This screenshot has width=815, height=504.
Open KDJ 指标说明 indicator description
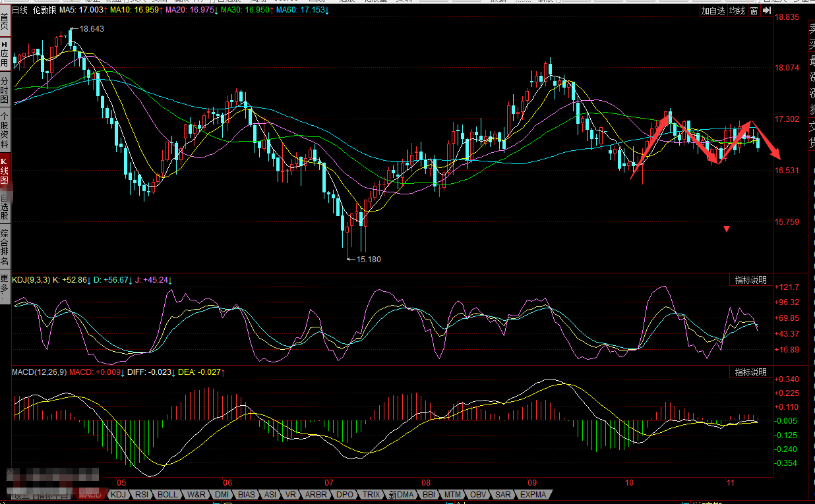point(751,280)
